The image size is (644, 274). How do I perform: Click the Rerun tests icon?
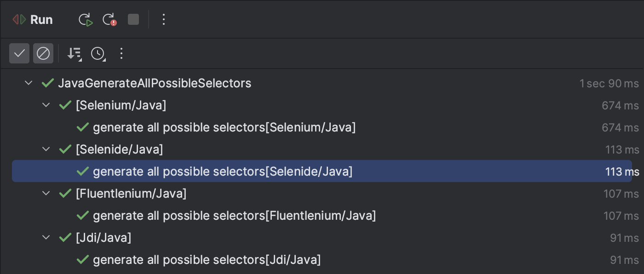click(x=86, y=19)
